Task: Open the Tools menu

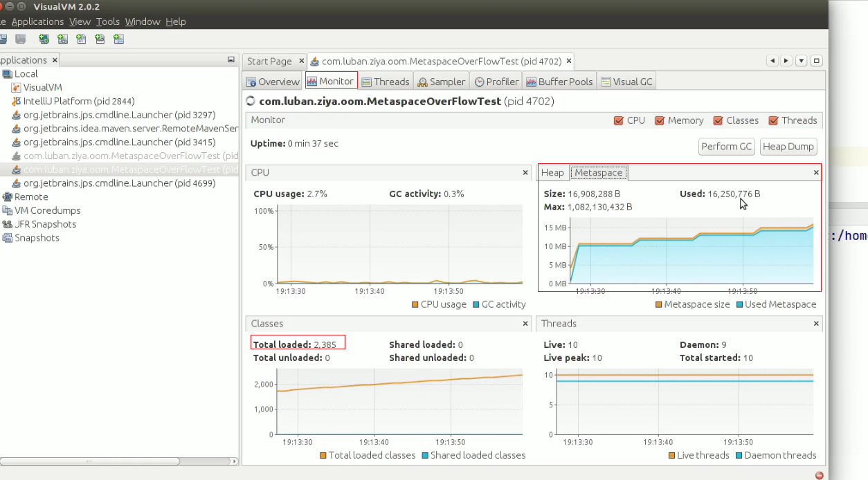Action: [107, 21]
